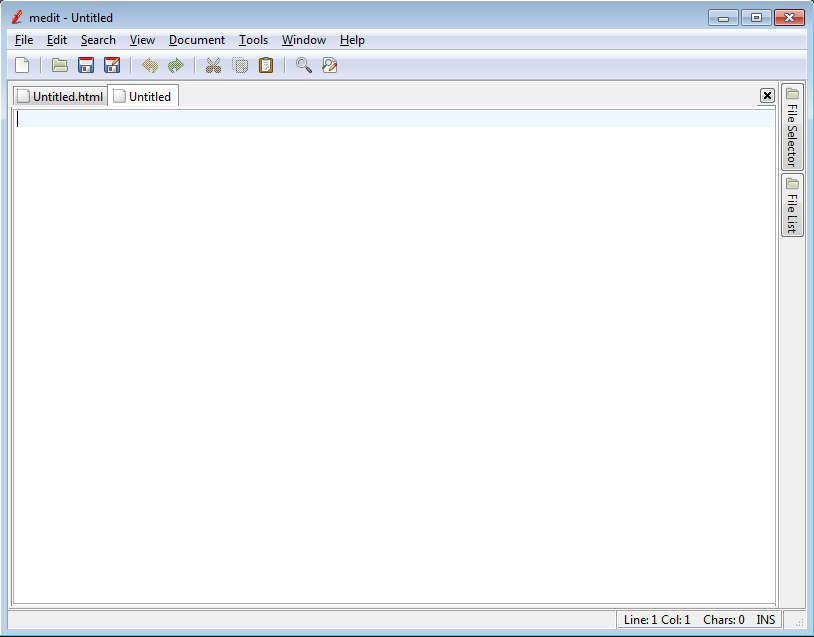Image resolution: width=814 pixels, height=637 pixels.
Task: Open the Window menu
Action: [304, 40]
